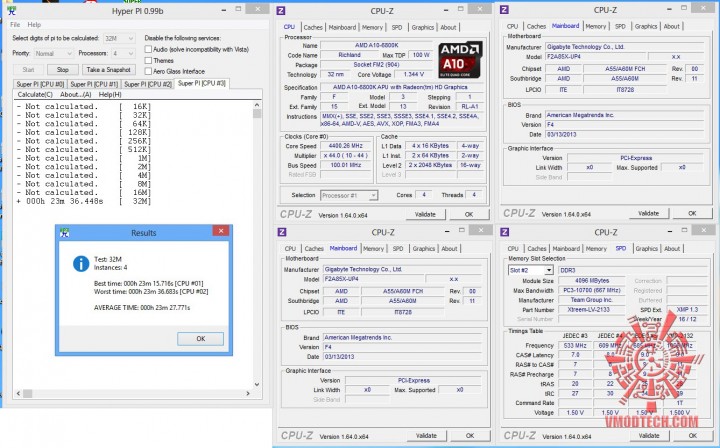Close the Results dialog with red X
The height and width of the screenshot is (448, 720).
[x=221, y=231]
